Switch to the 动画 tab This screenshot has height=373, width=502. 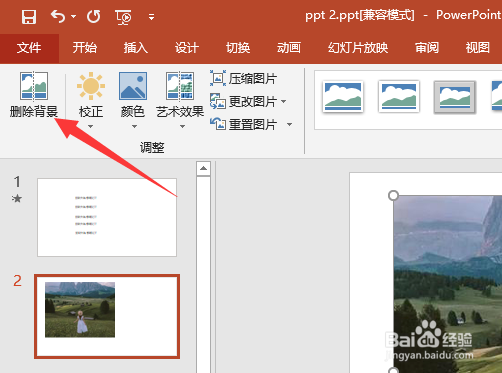coord(289,48)
